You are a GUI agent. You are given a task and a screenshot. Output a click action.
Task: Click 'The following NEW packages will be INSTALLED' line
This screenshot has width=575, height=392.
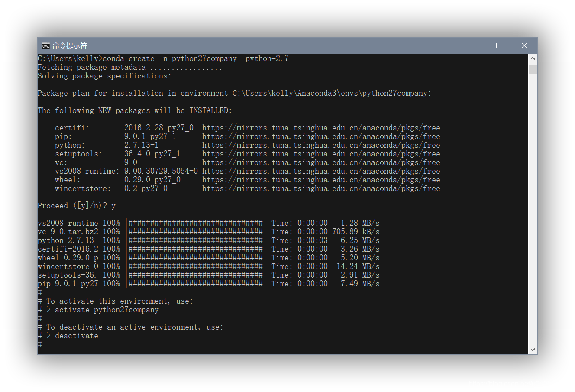pos(135,110)
